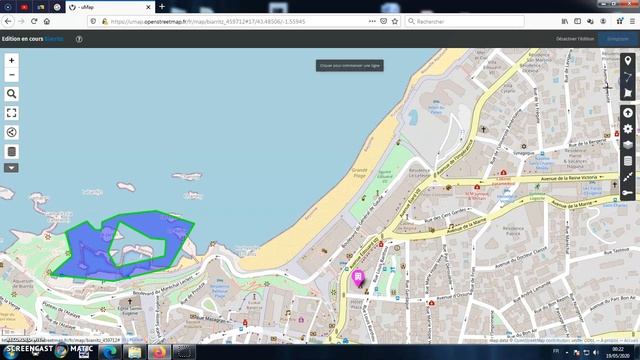Image resolution: width=640 pixels, height=360 pixels.
Task: Click the volume icon in system tray
Action: point(596,352)
